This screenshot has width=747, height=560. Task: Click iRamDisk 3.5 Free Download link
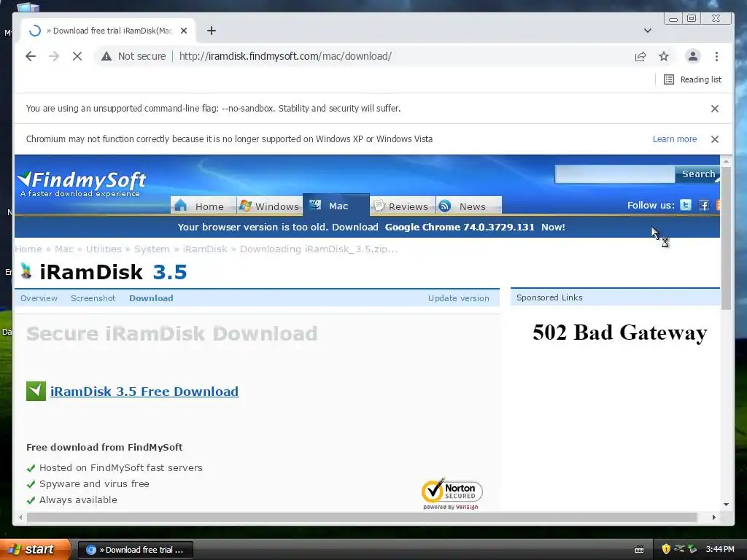144,392
